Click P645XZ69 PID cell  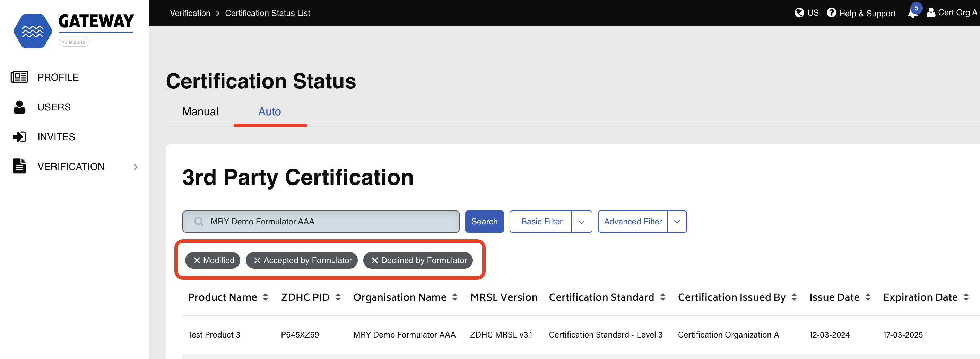coord(300,335)
